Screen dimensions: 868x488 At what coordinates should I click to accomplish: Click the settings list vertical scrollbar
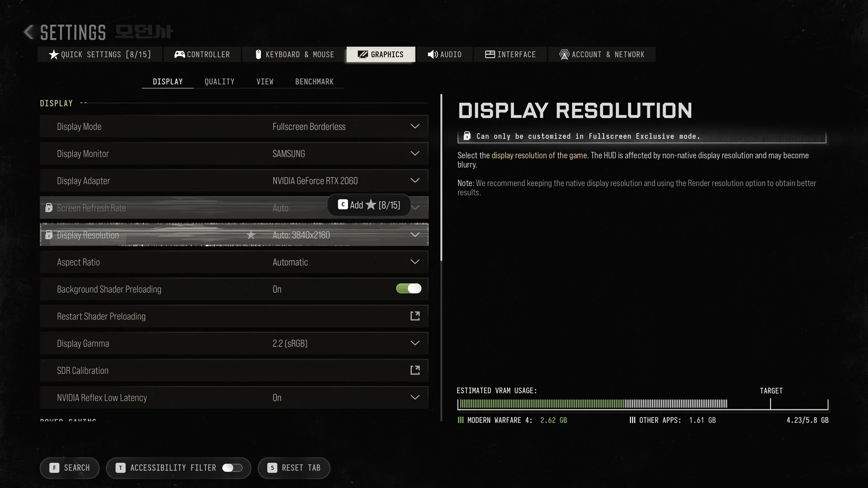pos(441,177)
